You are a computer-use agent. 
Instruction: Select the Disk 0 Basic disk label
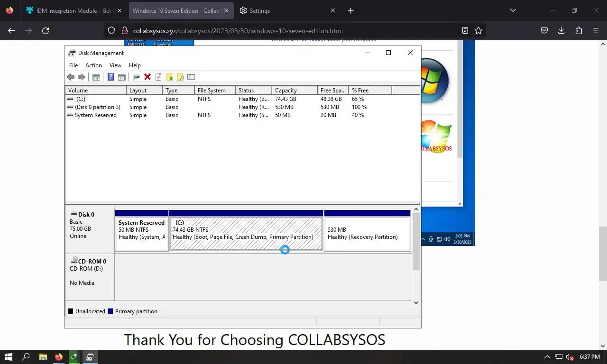(90, 230)
